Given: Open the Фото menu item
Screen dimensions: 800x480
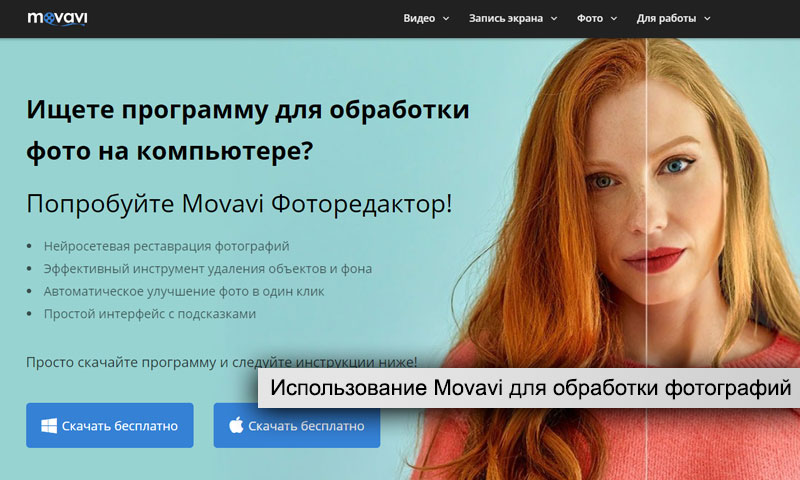Looking at the screenshot, I should pyautogui.click(x=590, y=18).
